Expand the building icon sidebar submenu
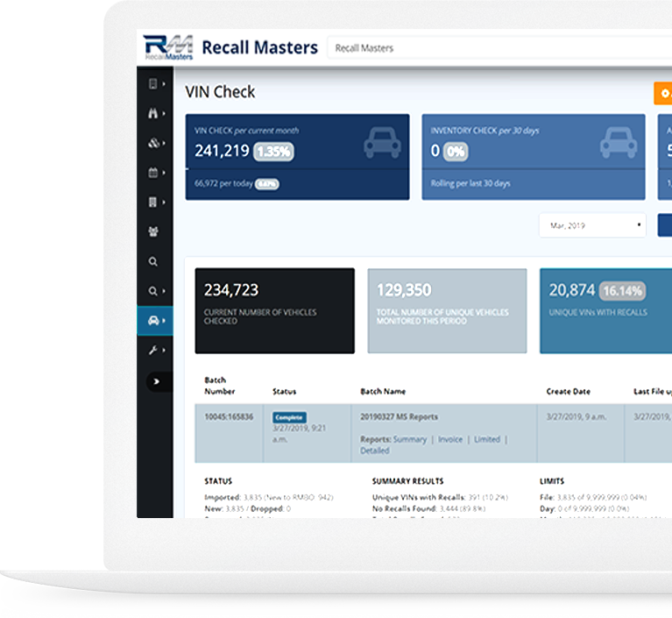This screenshot has height=618, width=672. tap(153, 202)
